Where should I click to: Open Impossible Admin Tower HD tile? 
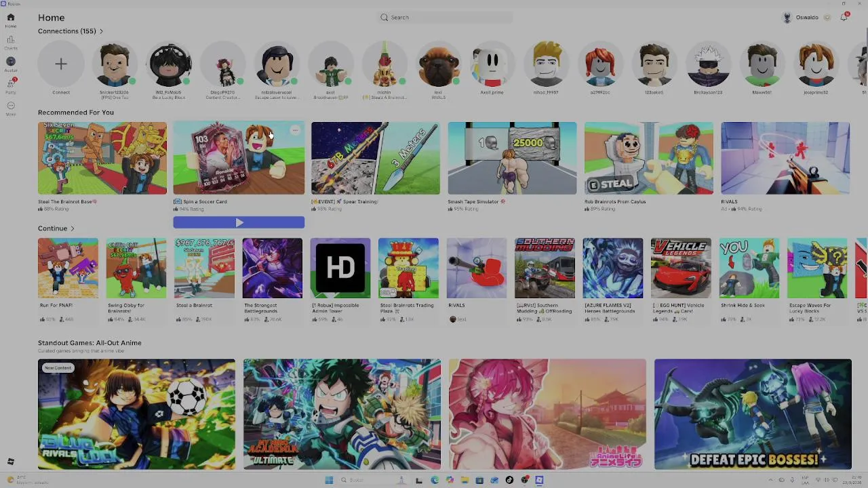tap(340, 268)
